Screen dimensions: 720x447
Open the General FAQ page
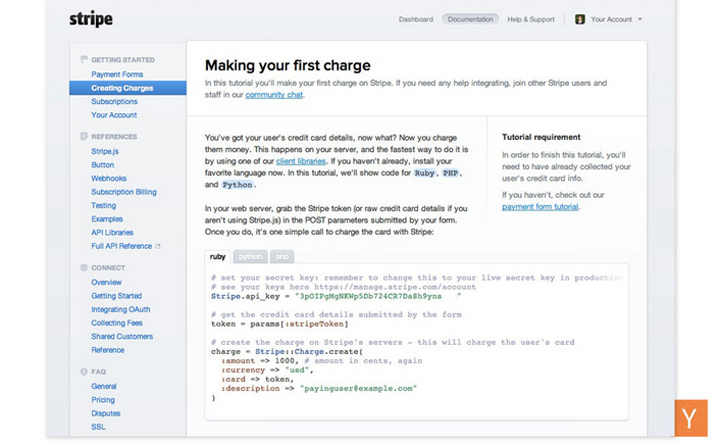[104, 386]
